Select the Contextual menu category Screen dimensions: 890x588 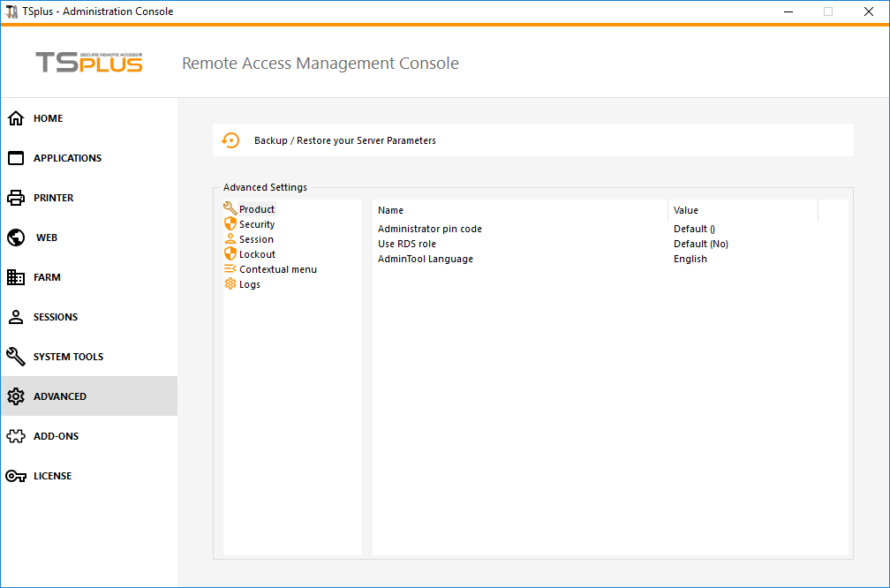(276, 268)
